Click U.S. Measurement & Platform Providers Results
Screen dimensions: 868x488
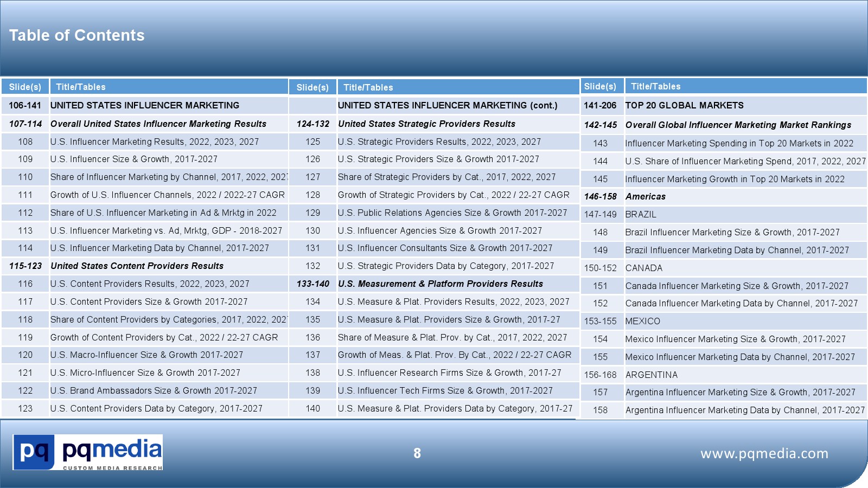click(x=440, y=284)
